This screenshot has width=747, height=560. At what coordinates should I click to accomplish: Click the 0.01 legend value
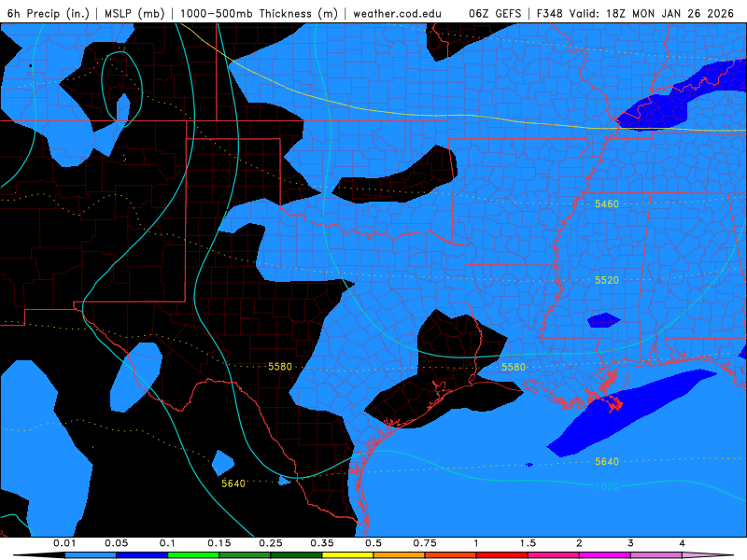coord(64,543)
